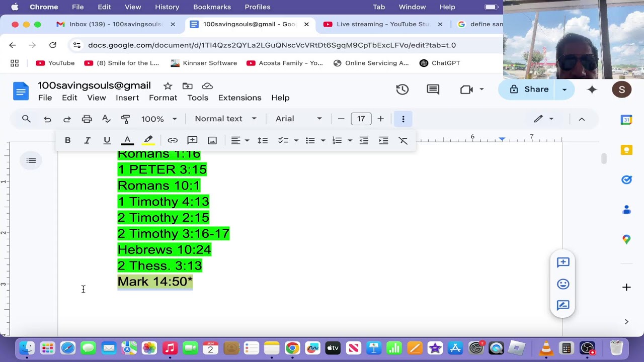Show document outline
Image resolution: width=644 pixels, height=362 pixels.
pyautogui.click(x=31, y=161)
